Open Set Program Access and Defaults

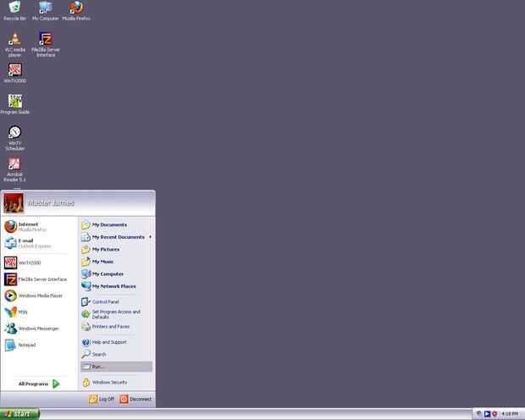[116, 314]
